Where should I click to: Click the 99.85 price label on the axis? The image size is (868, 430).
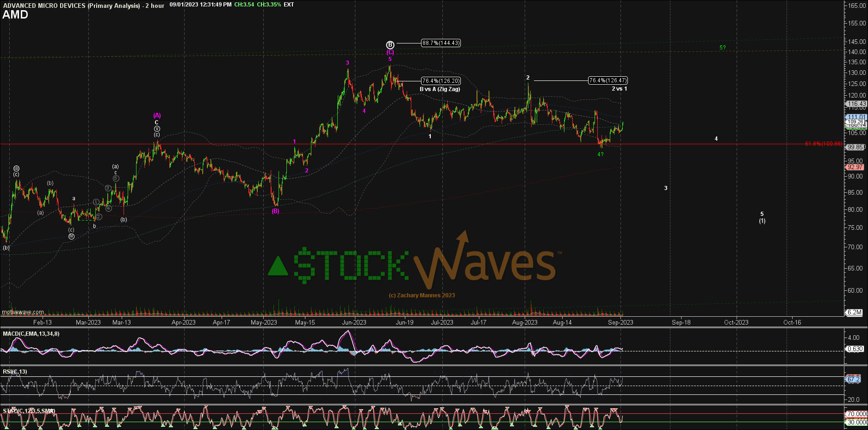tap(855, 147)
